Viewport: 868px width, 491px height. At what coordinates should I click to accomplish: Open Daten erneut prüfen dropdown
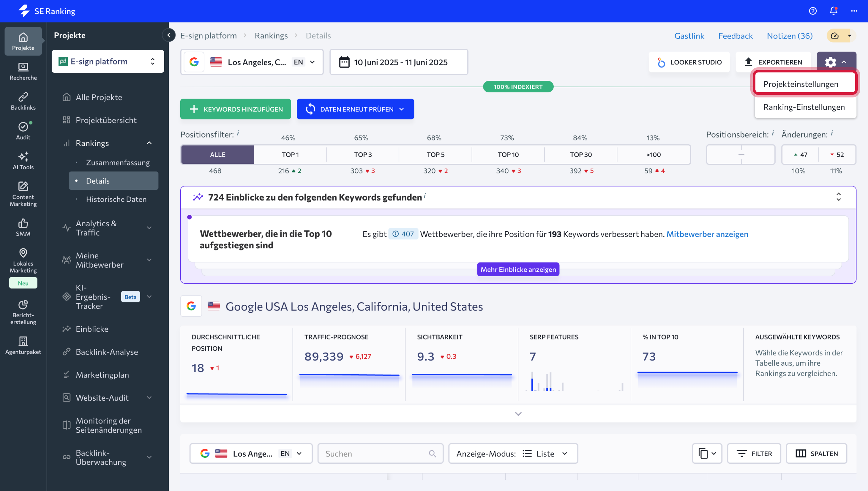tap(355, 109)
